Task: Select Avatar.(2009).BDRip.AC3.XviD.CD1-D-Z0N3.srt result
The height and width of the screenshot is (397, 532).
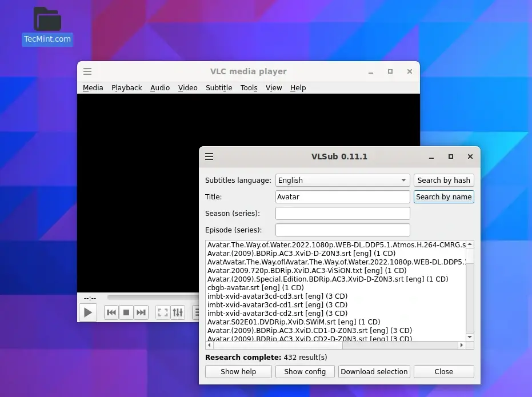Action: click(336, 330)
